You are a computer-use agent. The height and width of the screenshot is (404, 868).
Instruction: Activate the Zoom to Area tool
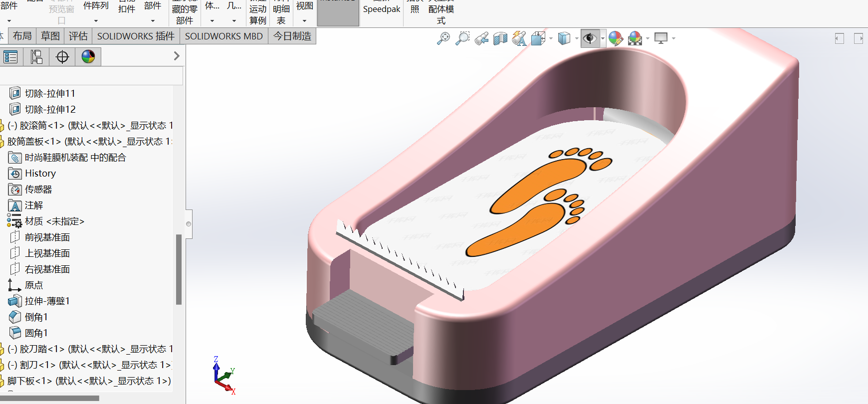pyautogui.click(x=463, y=38)
